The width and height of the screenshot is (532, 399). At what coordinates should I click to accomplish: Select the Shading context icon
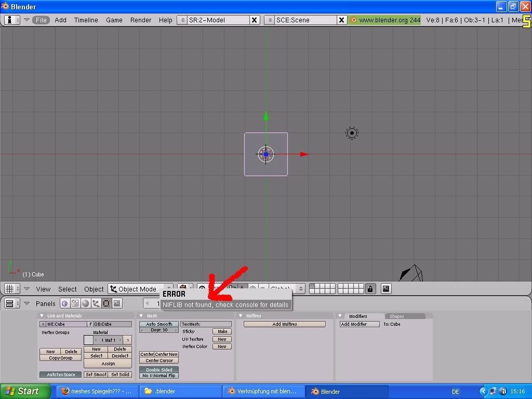click(x=85, y=303)
